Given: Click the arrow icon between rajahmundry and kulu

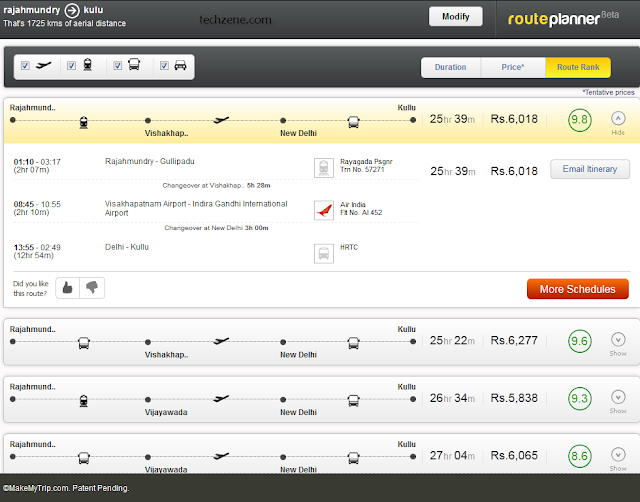Looking at the screenshot, I should click(72, 11).
